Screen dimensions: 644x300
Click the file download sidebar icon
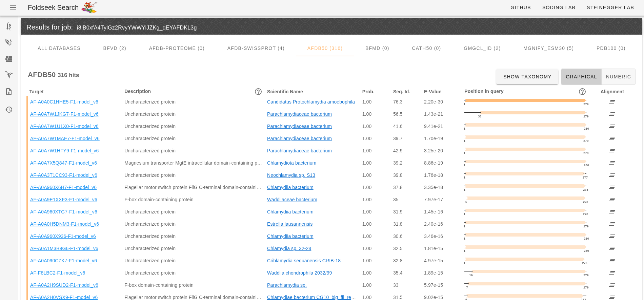(9, 92)
